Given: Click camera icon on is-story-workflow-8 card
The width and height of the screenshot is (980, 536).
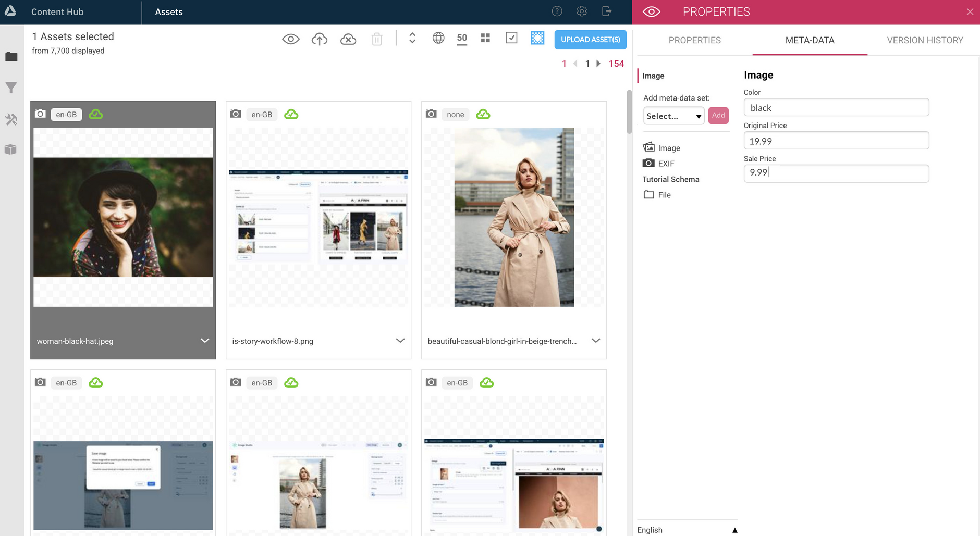Looking at the screenshot, I should (x=236, y=114).
